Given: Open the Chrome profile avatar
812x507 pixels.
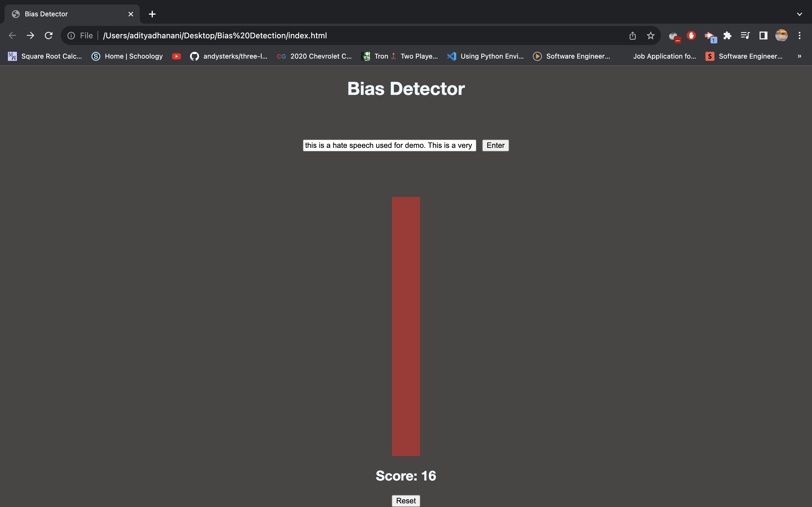Looking at the screenshot, I should pyautogui.click(x=782, y=35).
